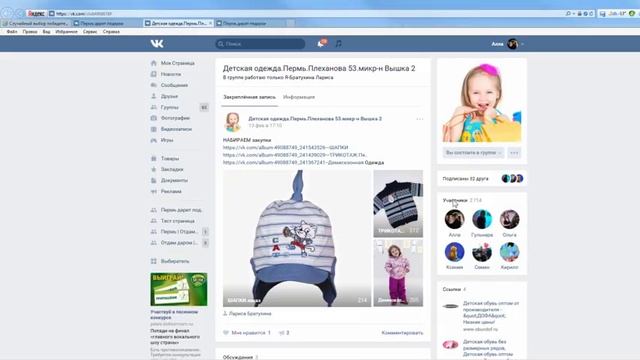Click the Комментировать link
This screenshot has width=640, height=360.
tap(402, 333)
